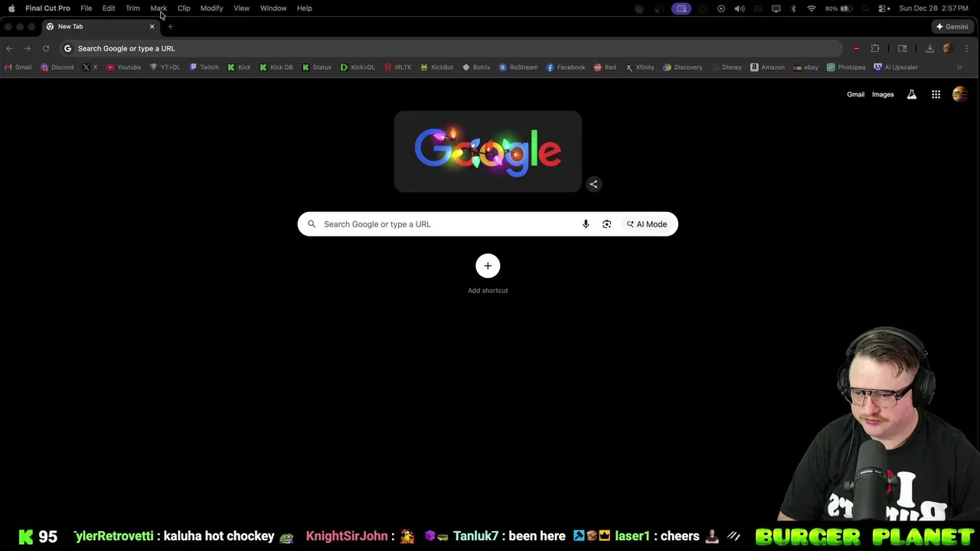Open the Discord bookmark
This screenshot has height=551, width=980.
[57, 67]
